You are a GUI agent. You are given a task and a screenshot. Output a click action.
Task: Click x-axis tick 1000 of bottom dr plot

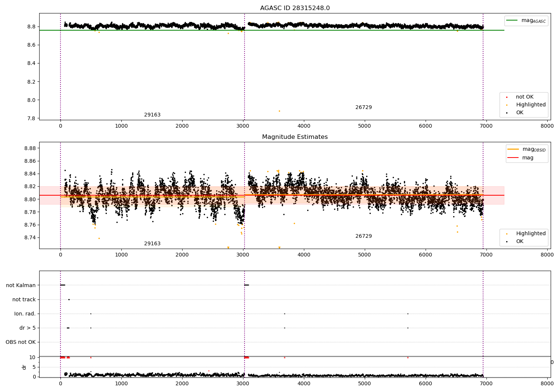tap(121, 383)
